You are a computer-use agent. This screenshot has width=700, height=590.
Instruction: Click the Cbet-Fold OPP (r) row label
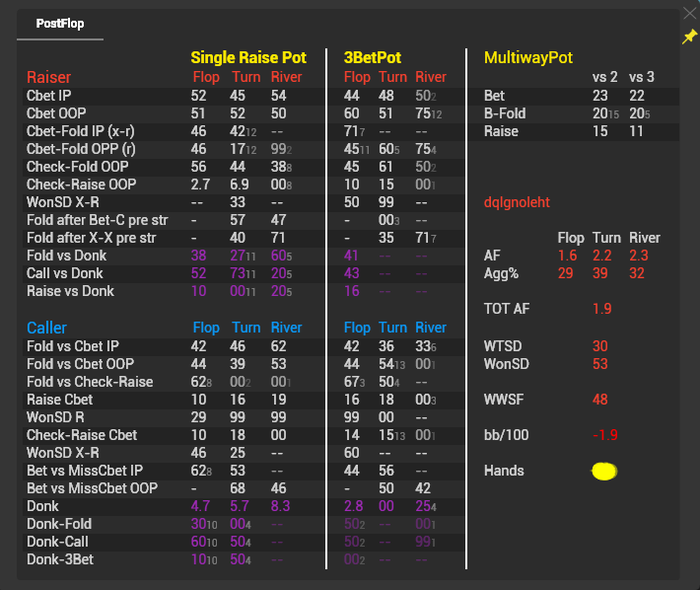click(81, 149)
